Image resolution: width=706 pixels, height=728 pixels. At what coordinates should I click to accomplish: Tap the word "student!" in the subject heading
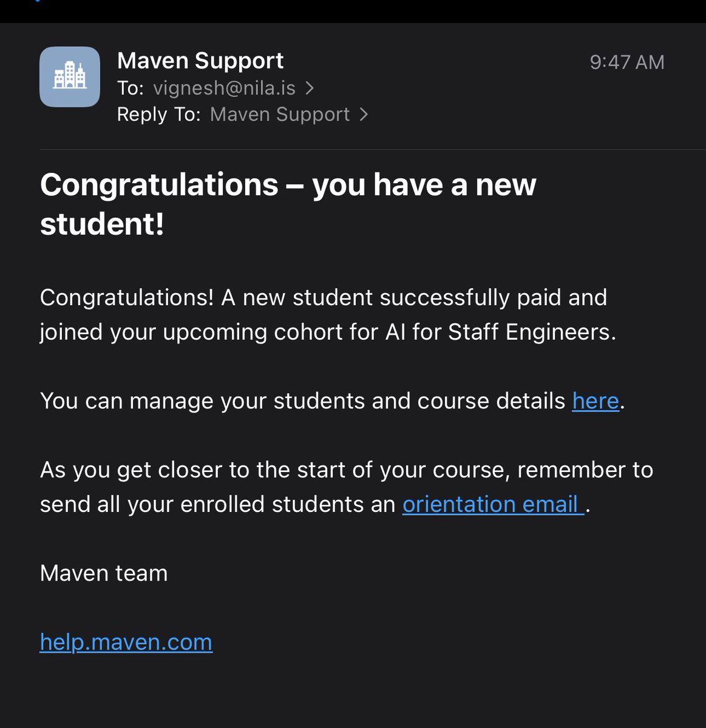point(102,224)
